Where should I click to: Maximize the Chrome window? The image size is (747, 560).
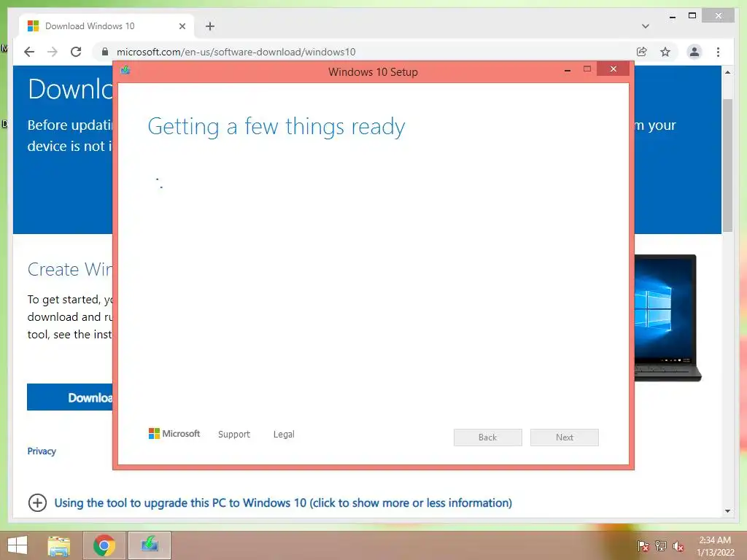(x=692, y=16)
